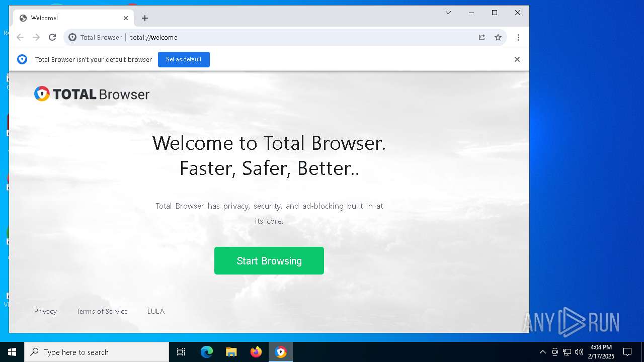This screenshot has width=644, height=362.
Task: Click the 'Faster, Safer, Better..' text
Action: pyautogui.click(x=269, y=168)
